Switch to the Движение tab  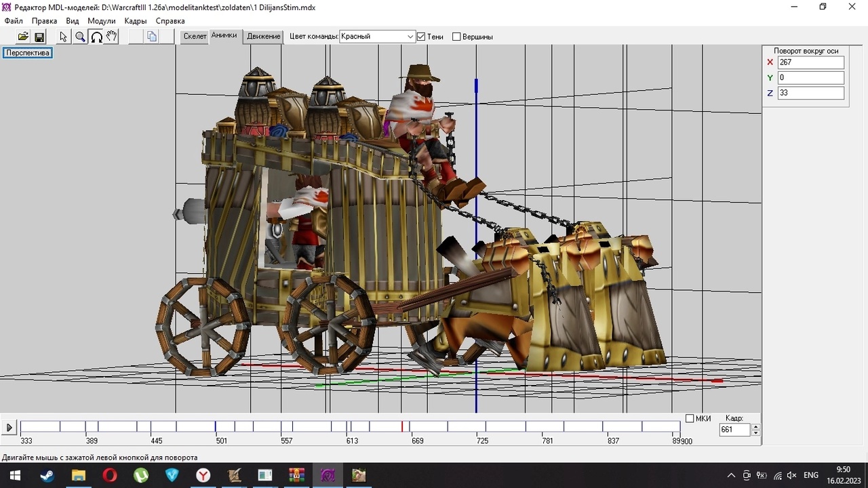tap(264, 37)
